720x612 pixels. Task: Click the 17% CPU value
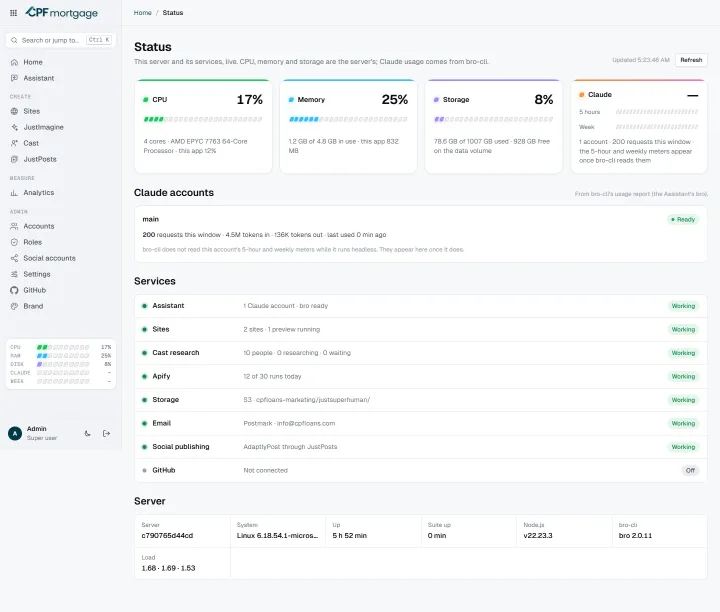(250, 100)
